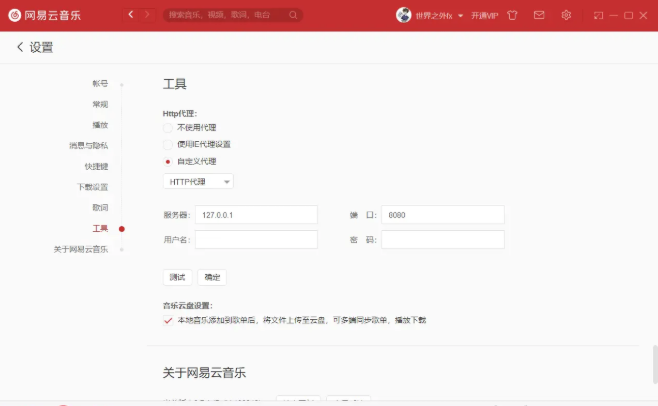658x406 pixels.
Task: Click the 工具 section heading
Action: point(175,84)
